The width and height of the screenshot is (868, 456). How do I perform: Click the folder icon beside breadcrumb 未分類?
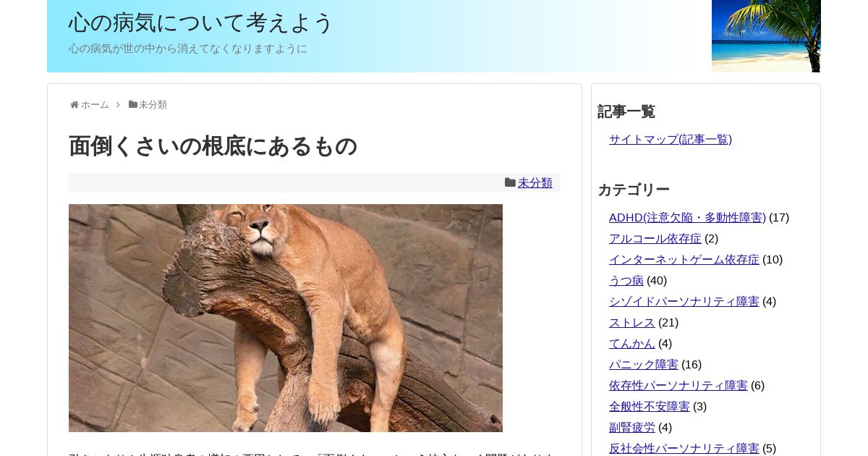[133, 104]
